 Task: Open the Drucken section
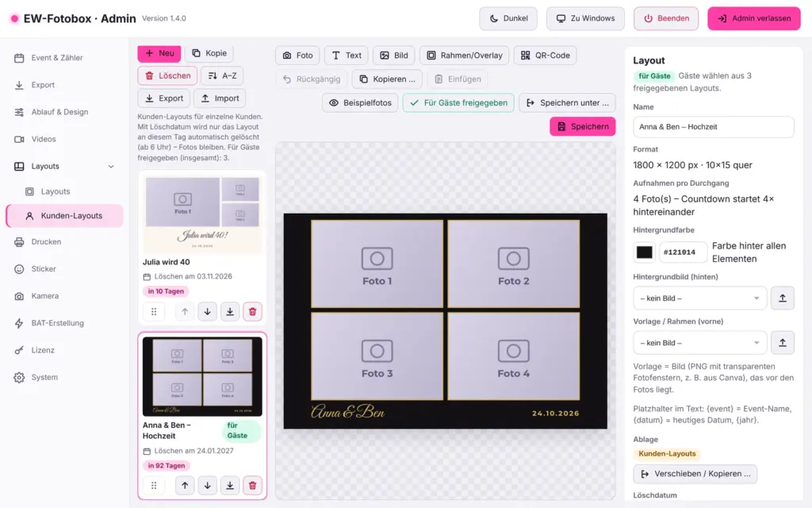click(x=65, y=242)
